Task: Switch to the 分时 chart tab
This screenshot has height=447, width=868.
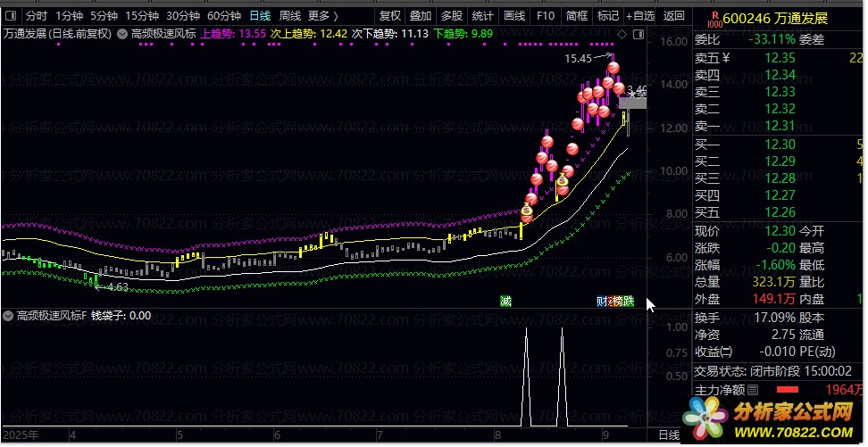Action: 36,15
